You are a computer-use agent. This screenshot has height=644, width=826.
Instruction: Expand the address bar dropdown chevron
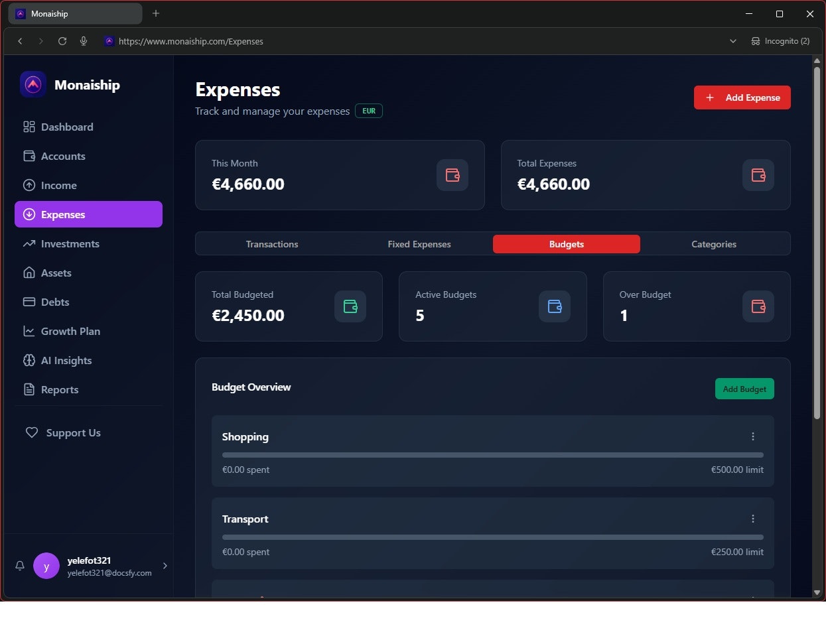point(733,41)
